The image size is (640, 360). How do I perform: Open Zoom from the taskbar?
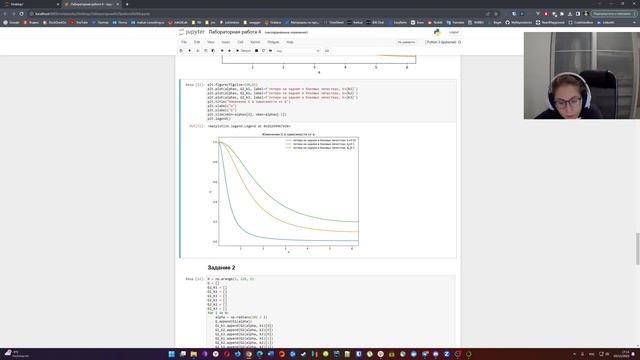(x=447, y=354)
